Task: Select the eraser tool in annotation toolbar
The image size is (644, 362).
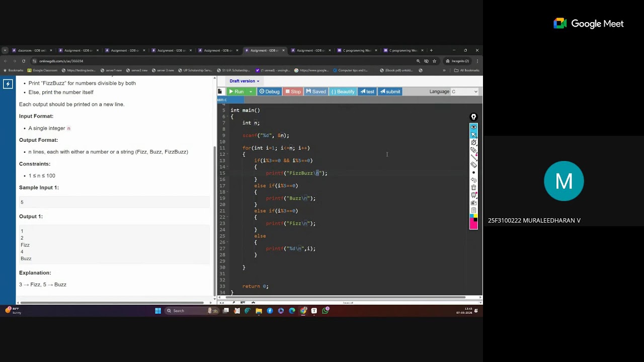Action: click(473, 164)
